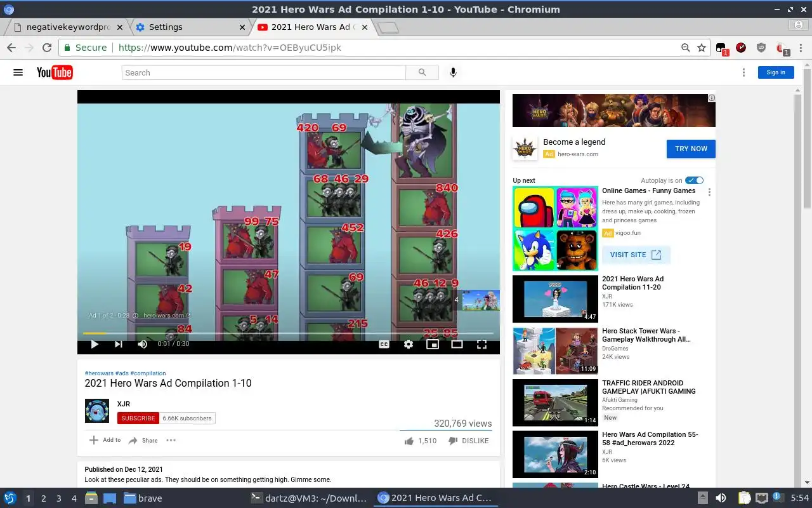The width and height of the screenshot is (812, 508).
Task: Open zoom magnifier in address bar
Action: (685, 48)
